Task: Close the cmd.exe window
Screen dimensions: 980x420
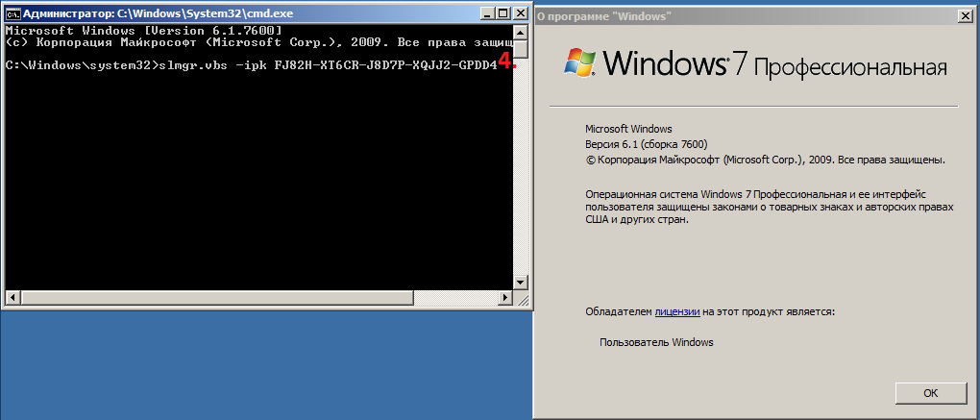Action: pyautogui.click(x=520, y=13)
